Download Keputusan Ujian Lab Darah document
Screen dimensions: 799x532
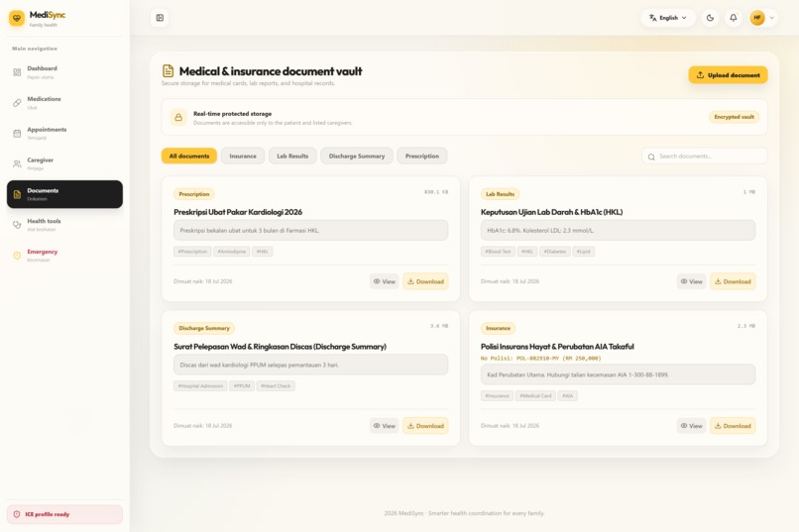coord(733,281)
